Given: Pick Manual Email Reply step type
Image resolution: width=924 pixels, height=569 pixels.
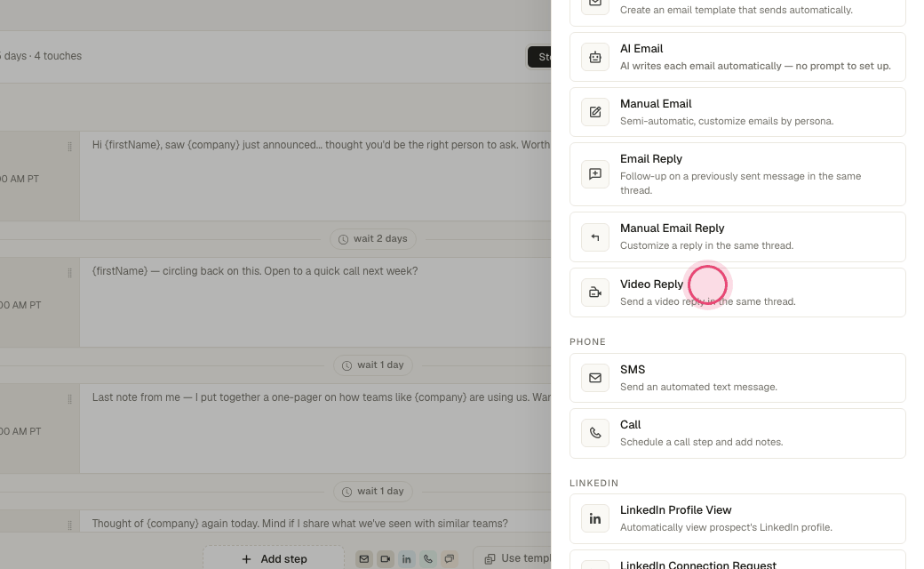Looking at the screenshot, I should tap(737, 237).
